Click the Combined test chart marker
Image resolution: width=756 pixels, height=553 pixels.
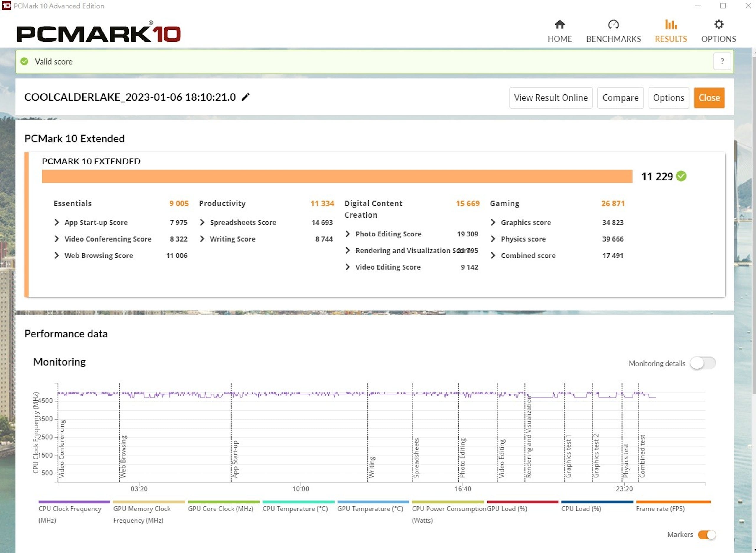click(x=642, y=456)
